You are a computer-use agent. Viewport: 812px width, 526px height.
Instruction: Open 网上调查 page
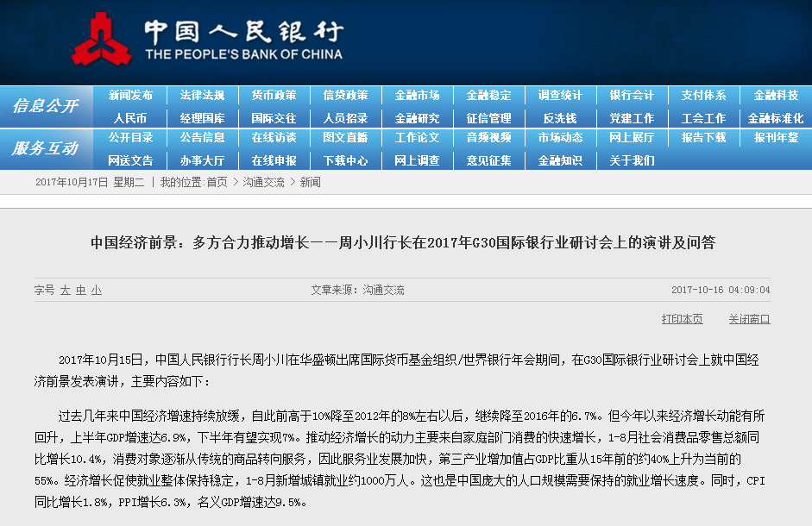[x=417, y=161]
